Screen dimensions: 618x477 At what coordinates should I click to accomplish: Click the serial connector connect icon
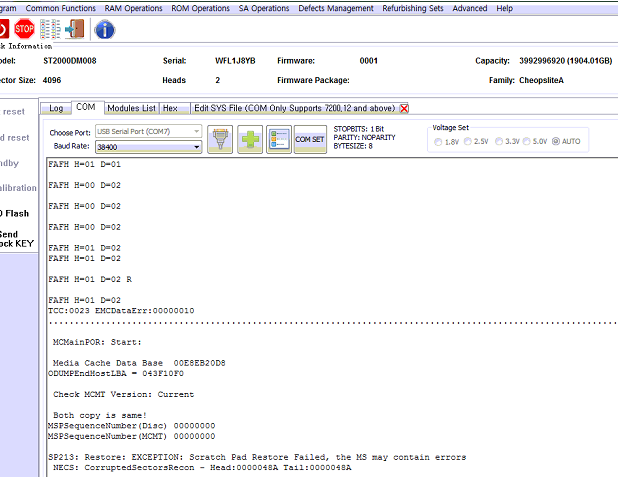click(x=220, y=139)
